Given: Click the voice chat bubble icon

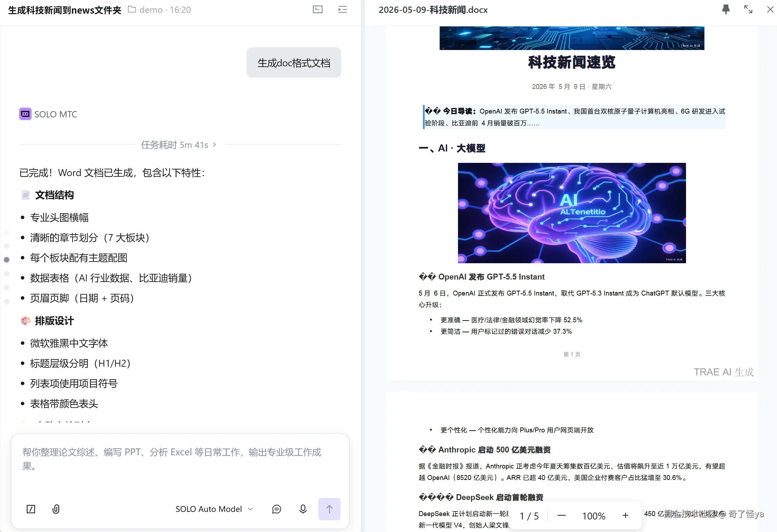Looking at the screenshot, I should (277, 509).
